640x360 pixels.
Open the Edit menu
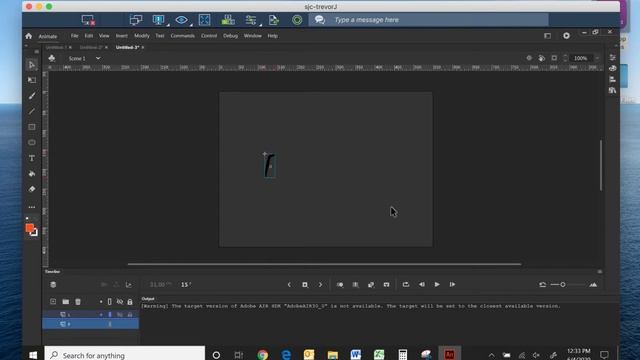click(89, 36)
